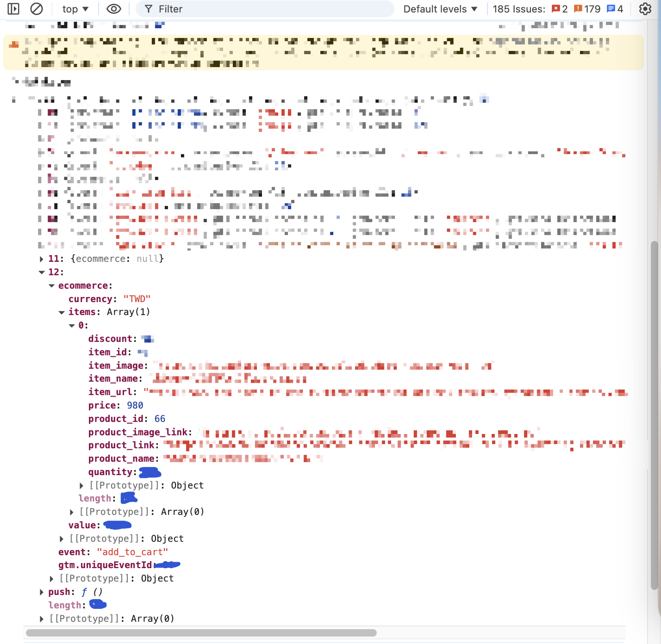Click the item_id property key
This screenshot has height=644, width=661.
pyautogui.click(x=108, y=352)
